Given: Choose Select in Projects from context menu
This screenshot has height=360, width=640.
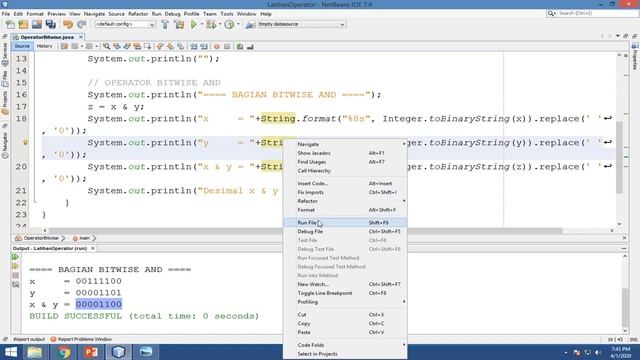Looking at the screenshot, I should point(345,354).
